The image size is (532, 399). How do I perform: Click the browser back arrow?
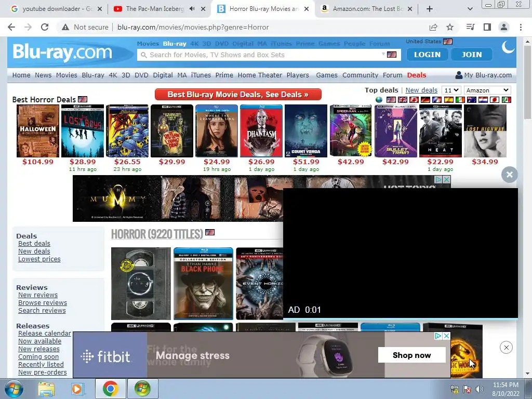11,27
